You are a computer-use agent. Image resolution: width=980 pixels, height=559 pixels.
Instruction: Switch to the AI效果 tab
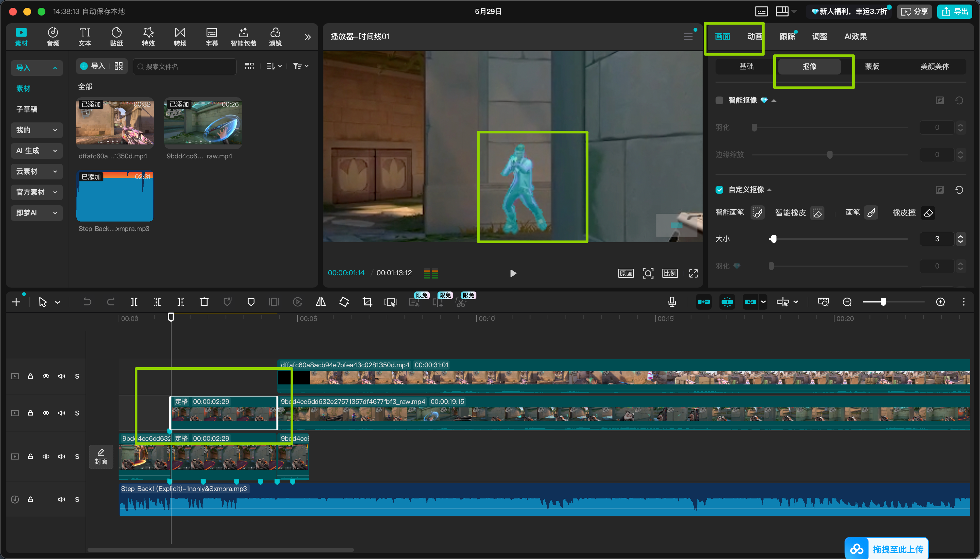pos(856,37)
